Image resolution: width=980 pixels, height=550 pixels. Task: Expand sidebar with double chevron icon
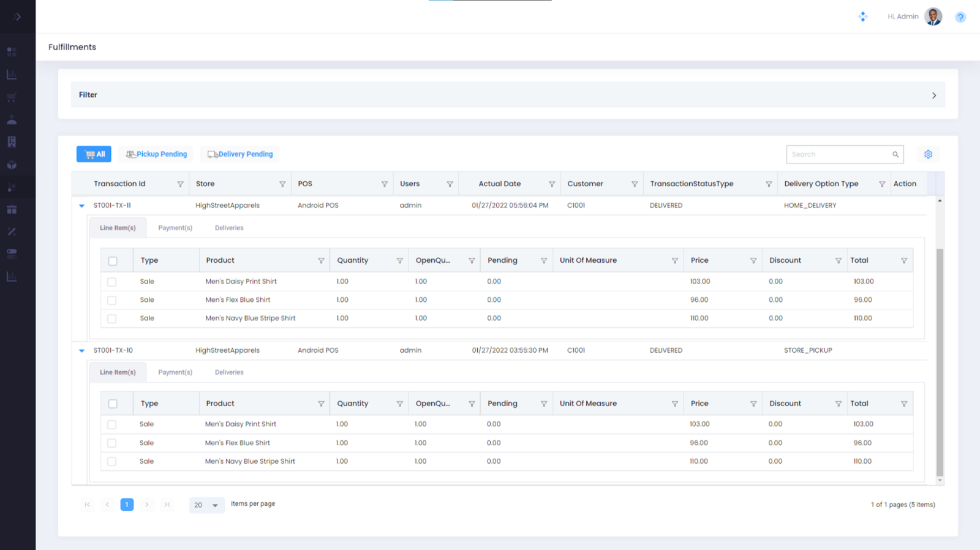point(17,17)
